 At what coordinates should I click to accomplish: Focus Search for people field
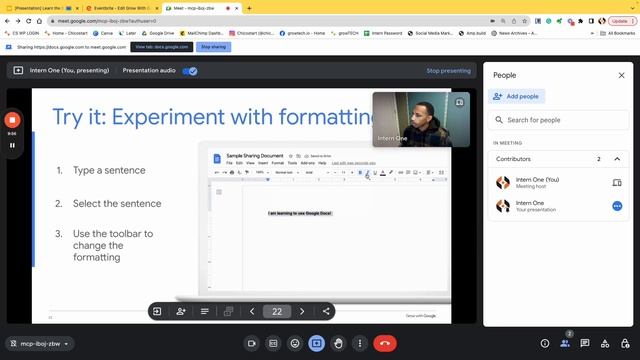558,120
